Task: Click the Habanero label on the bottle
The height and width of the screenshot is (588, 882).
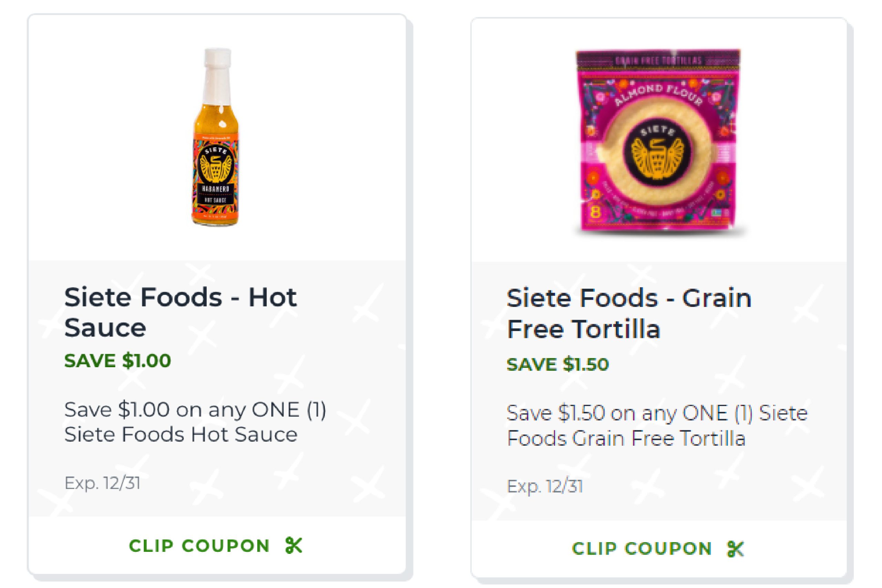Action: point(215,189)
